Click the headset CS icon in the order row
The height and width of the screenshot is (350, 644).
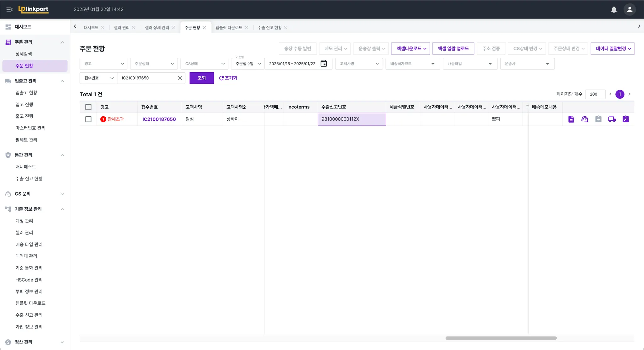[x=585, y=119]
